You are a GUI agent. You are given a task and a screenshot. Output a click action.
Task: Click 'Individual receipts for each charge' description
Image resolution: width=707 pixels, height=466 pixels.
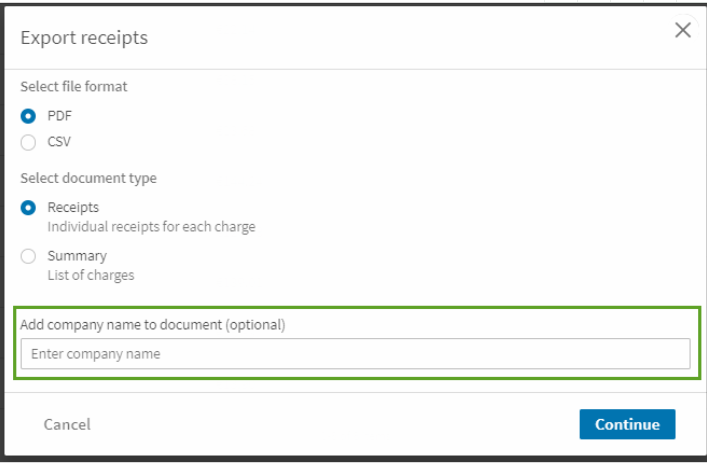(151, 227)
